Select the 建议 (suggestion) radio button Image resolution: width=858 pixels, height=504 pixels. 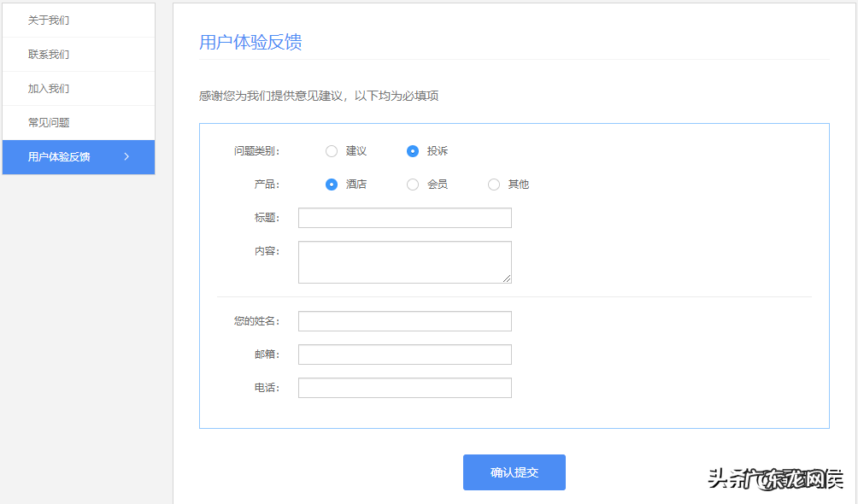(x=332, y=150)
